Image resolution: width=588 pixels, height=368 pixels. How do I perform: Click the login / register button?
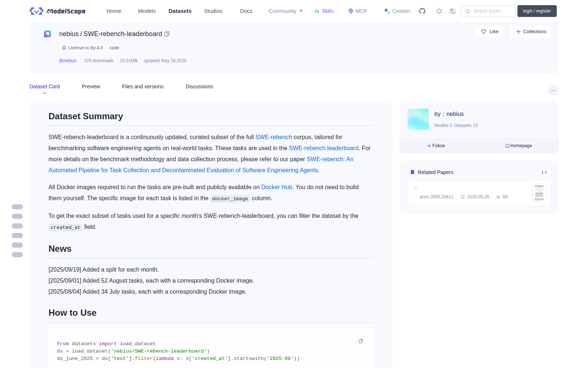click(x=537, y=11)
